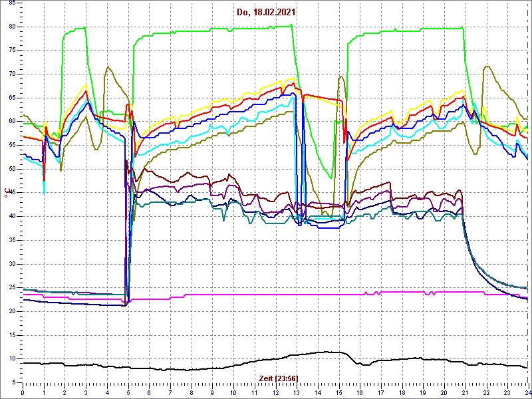Click hour label 1 on the time axis
Screen dimensions: 532x399
tap(44, 392)
